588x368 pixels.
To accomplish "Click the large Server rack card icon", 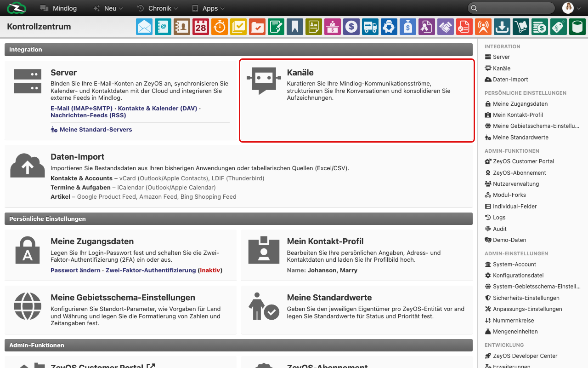I will [28, 81].
